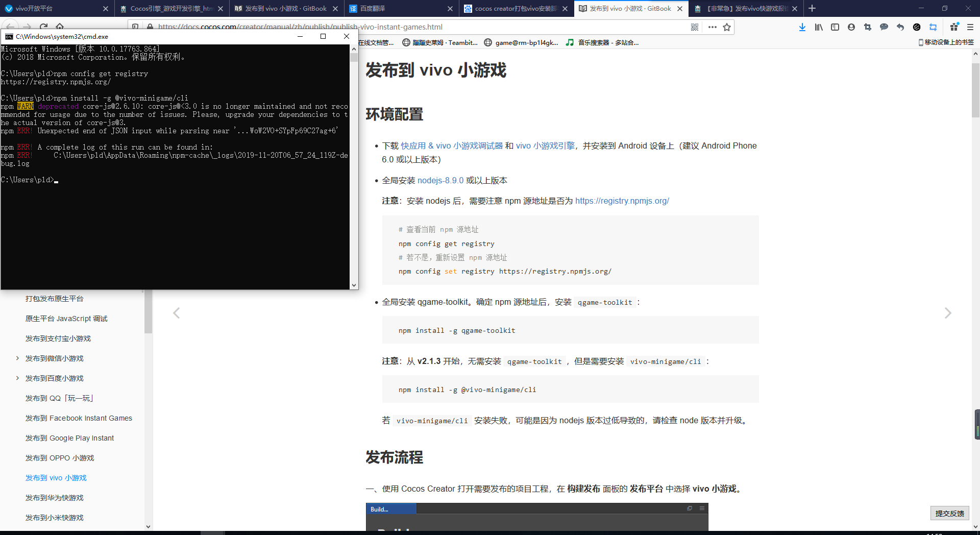Open 发布到小米快游戏 in sidebar

click(54, 518)
